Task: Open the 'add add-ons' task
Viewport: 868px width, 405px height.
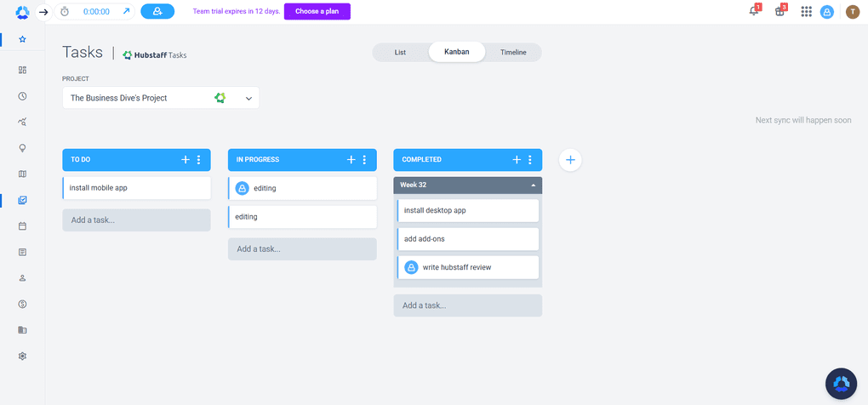Action: [x=468, y=239]
